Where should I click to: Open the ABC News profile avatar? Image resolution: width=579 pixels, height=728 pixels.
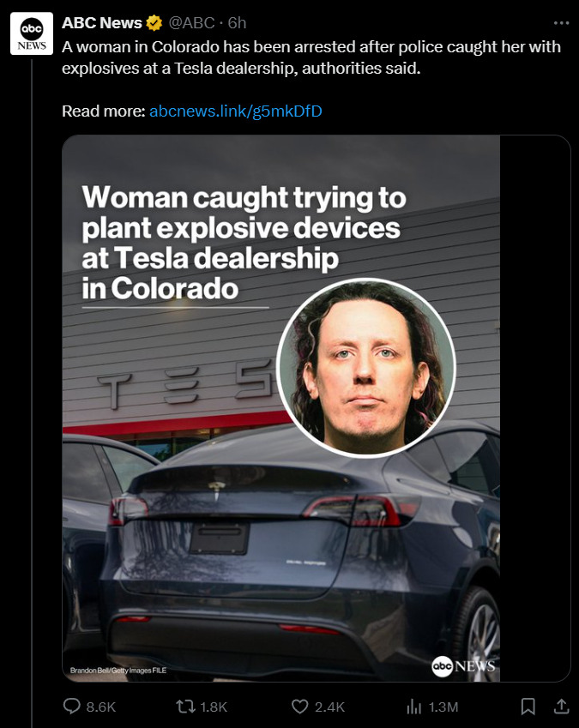(32, 34)
